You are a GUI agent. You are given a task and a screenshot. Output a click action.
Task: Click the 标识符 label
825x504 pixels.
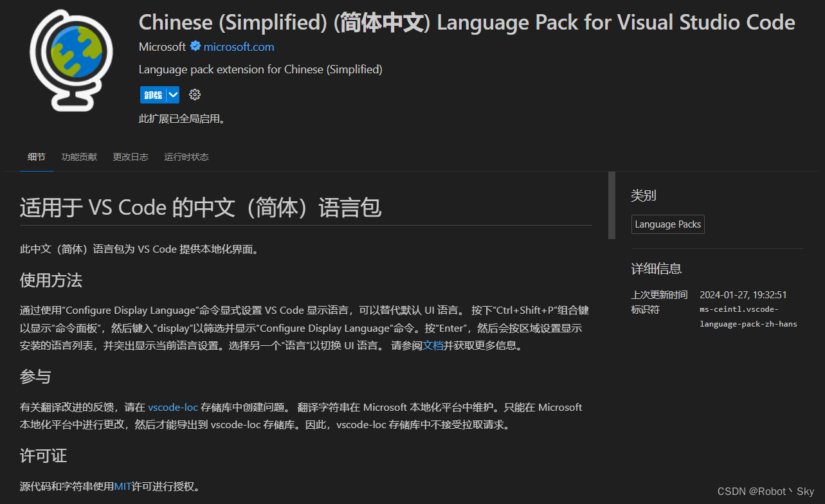pyautogui.click(x=645, y=310)
